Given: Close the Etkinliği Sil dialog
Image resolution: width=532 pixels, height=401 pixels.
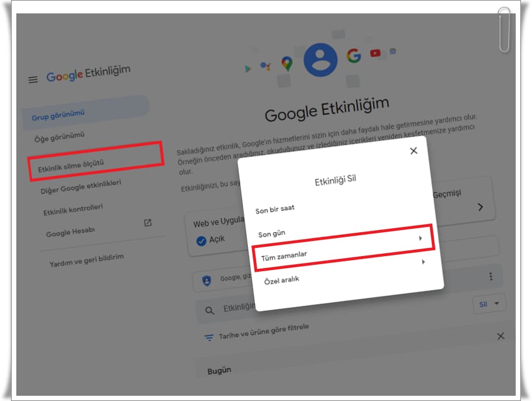Looking at the screenshot, I should tap(413, 151).
